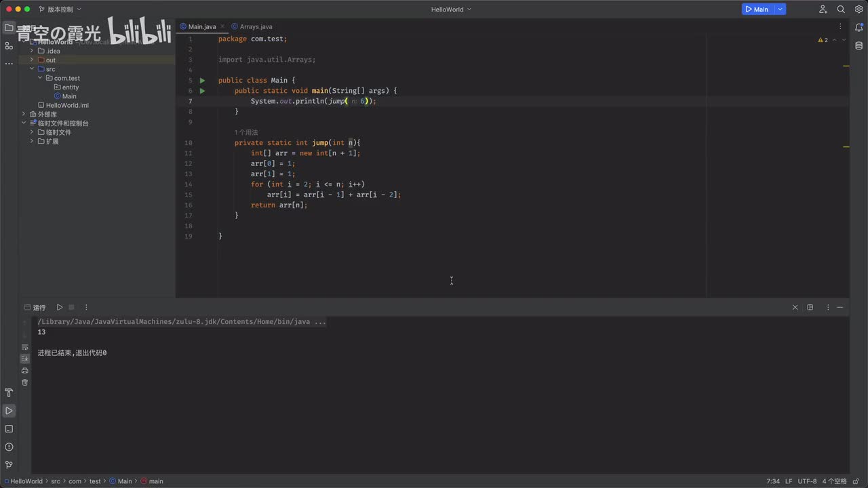This screenshot has width=868, height=488.
Task: Open HelloWorld project title dropdown
Action: click(451, 9)
